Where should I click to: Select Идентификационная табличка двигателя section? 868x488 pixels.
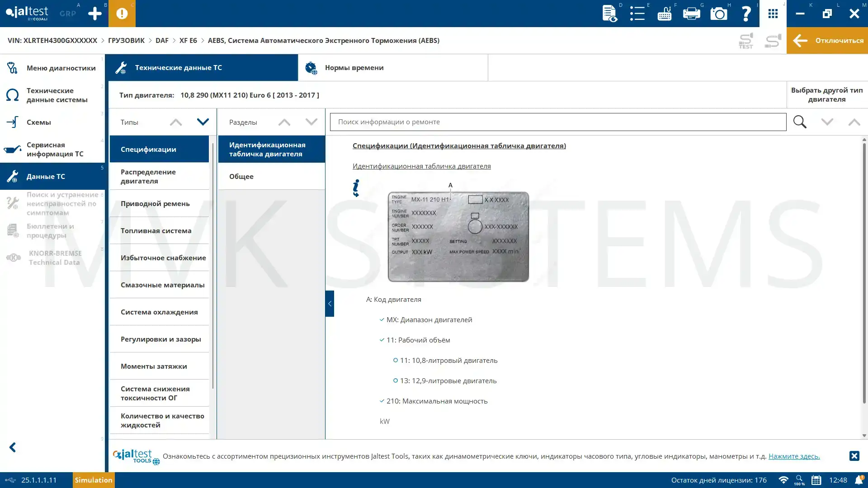click(x=271, y=149)
